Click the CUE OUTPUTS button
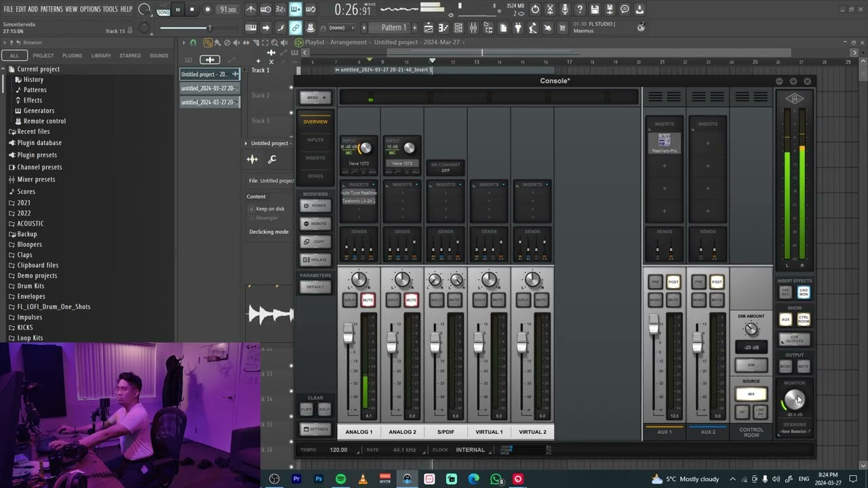 pyautogui.click(x=794, y=340)
